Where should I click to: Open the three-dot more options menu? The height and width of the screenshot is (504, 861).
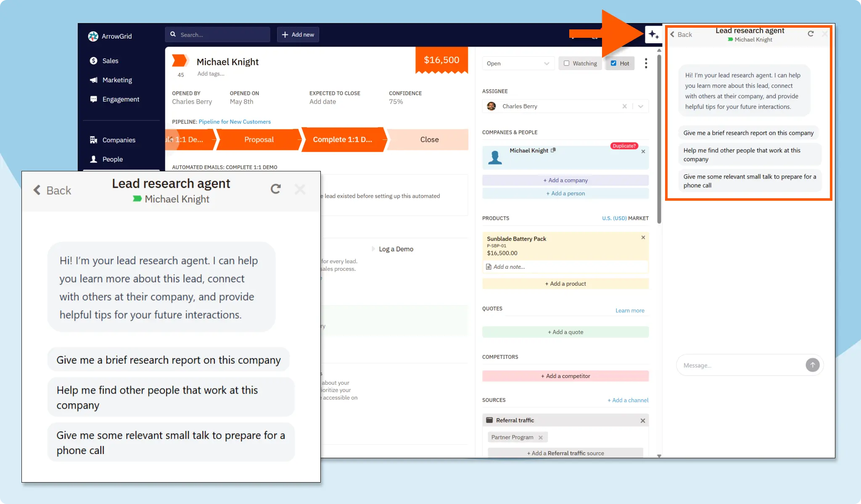point(646,63)
